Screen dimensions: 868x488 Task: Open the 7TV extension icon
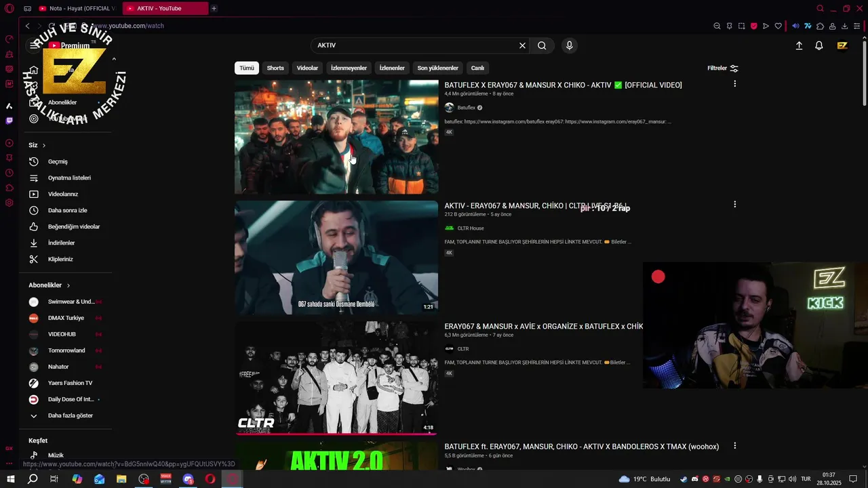(808, 26)
